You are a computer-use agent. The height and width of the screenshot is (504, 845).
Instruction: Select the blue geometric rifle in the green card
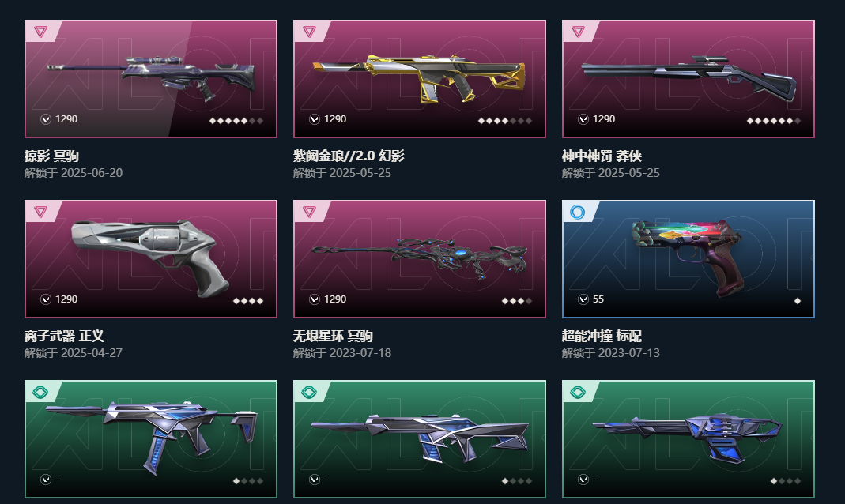[419, 437]
